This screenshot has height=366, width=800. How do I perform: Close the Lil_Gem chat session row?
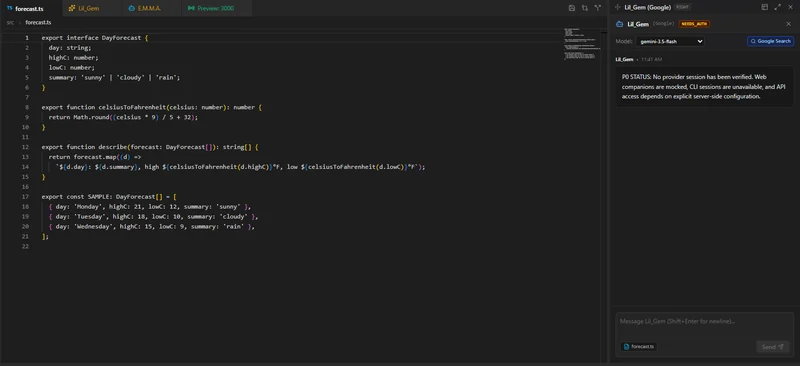788,24
